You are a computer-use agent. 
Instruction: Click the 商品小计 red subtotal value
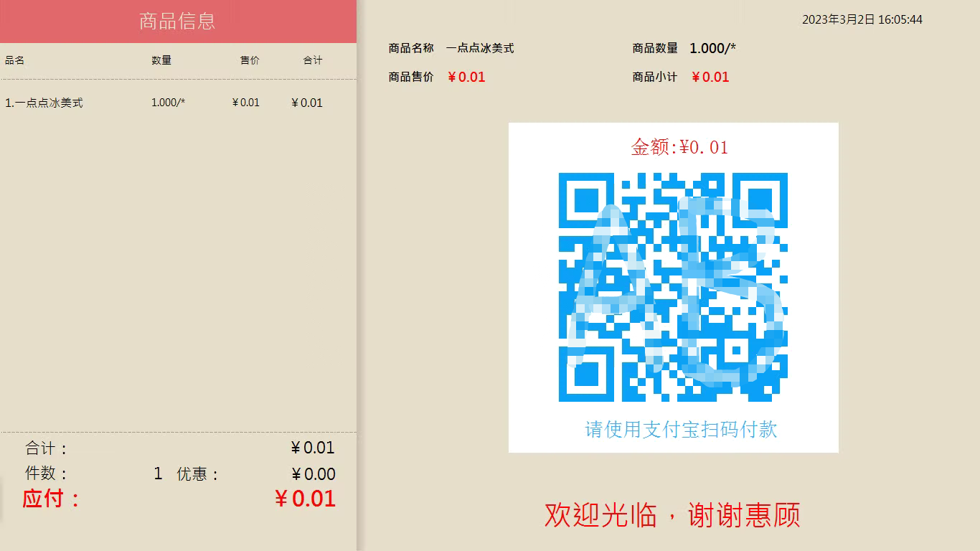710,77
